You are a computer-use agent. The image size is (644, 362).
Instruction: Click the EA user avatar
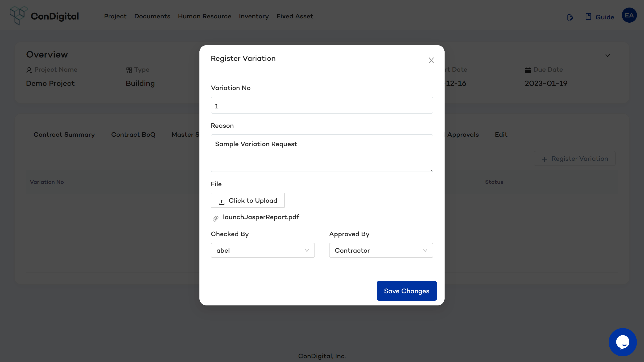(629, 16)
